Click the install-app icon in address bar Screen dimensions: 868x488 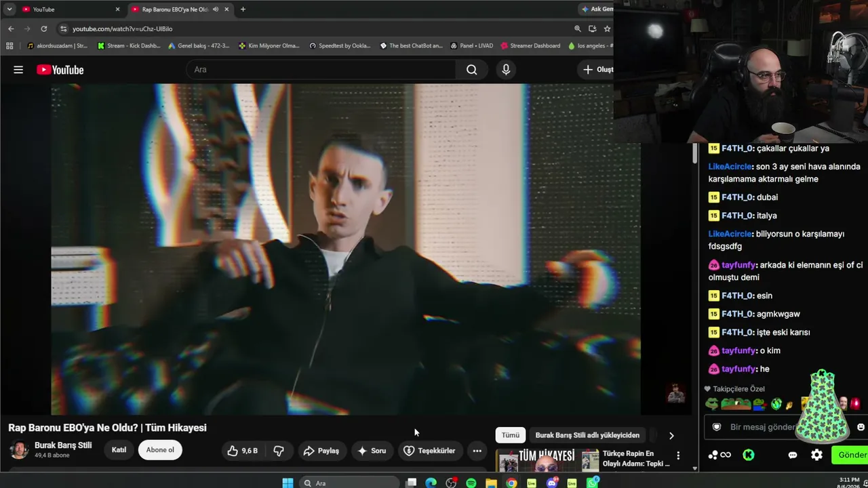pos(593,28)
